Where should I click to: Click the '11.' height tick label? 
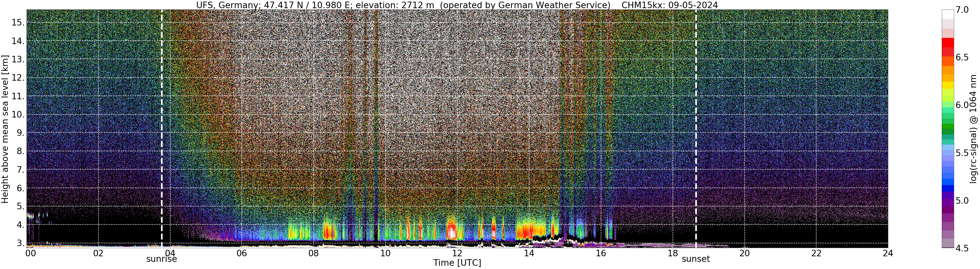pos(18,96)
